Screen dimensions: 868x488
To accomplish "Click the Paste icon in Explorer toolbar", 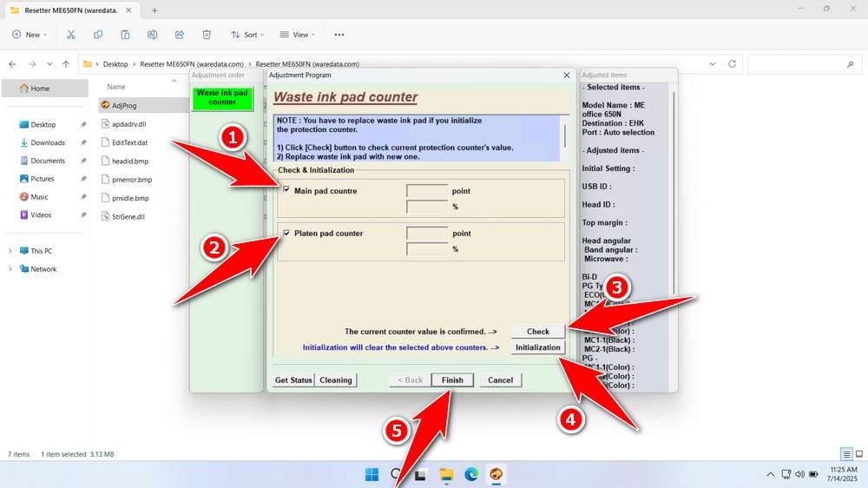I will point(125,35).
